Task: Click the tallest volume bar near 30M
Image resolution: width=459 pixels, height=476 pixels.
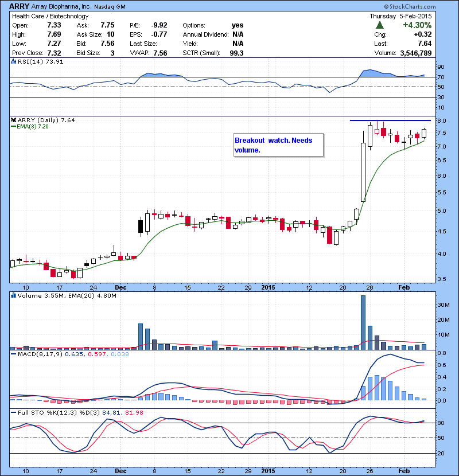Action: point(363,322)
